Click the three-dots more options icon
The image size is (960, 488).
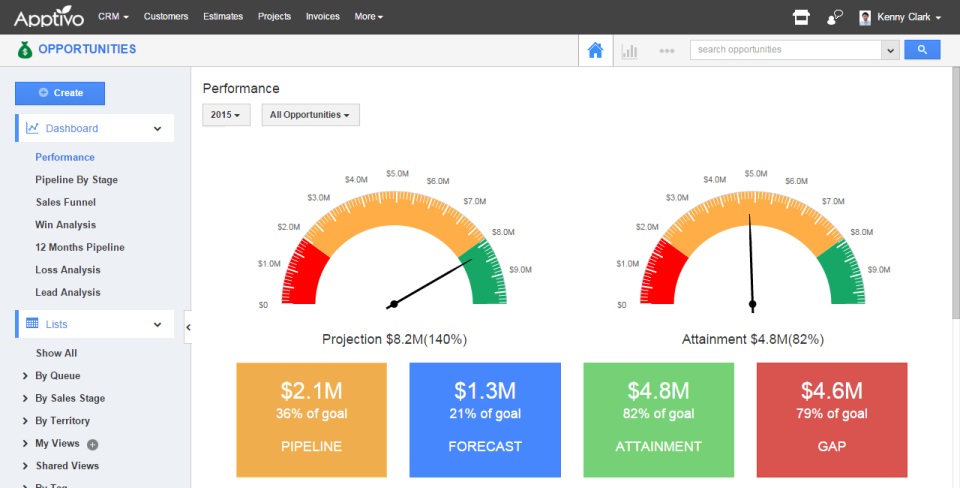[667, 50]
